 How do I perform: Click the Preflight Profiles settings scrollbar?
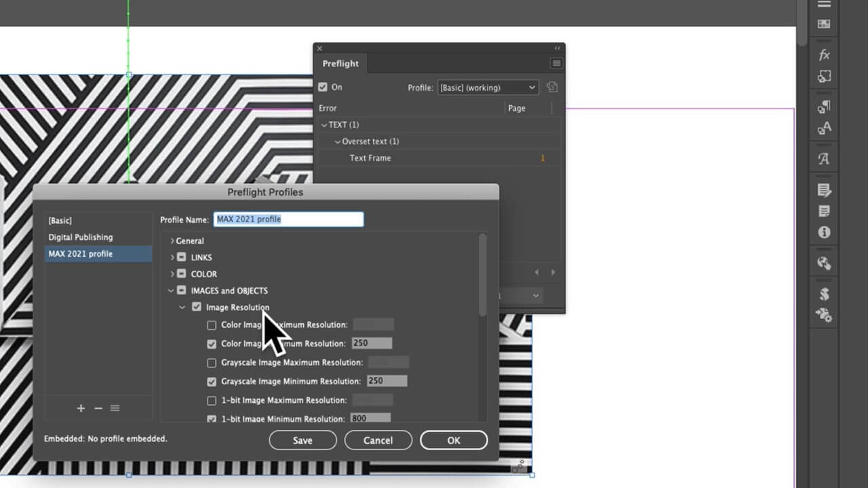click(483, 274)
